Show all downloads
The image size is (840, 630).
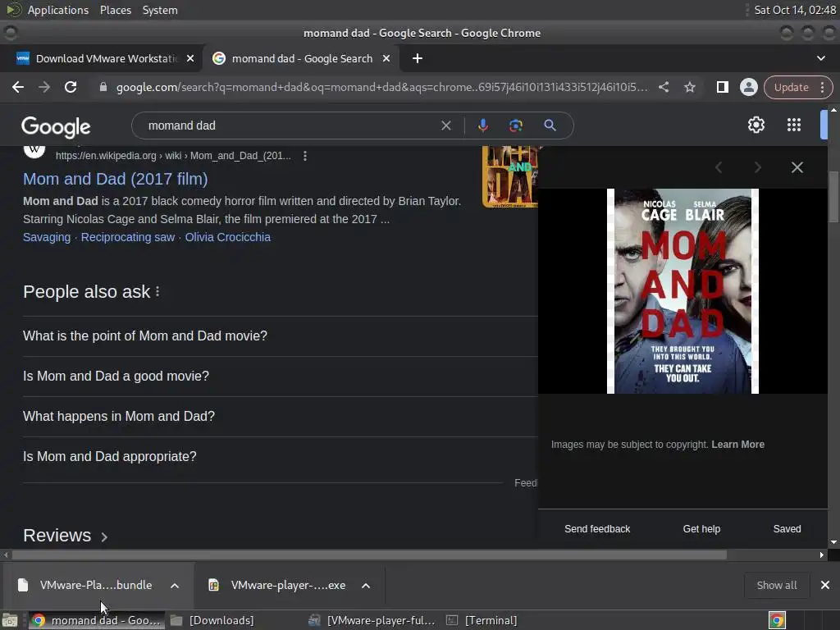776,585
